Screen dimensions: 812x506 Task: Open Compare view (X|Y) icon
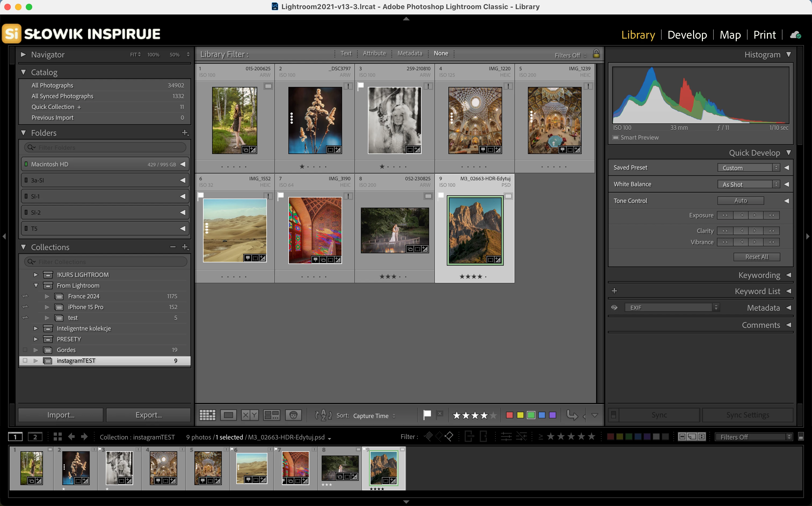click(250, 415)
